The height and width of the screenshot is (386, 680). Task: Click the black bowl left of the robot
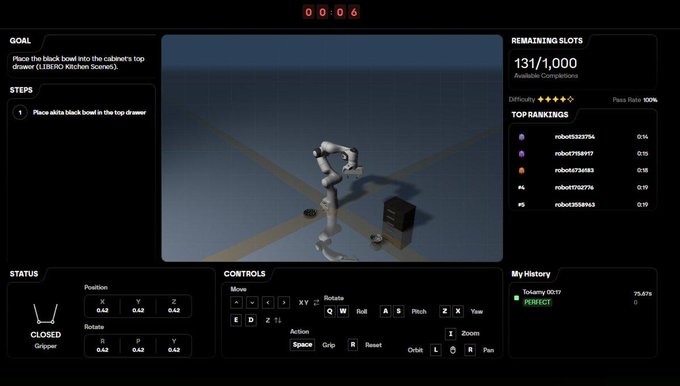[310, 213]
